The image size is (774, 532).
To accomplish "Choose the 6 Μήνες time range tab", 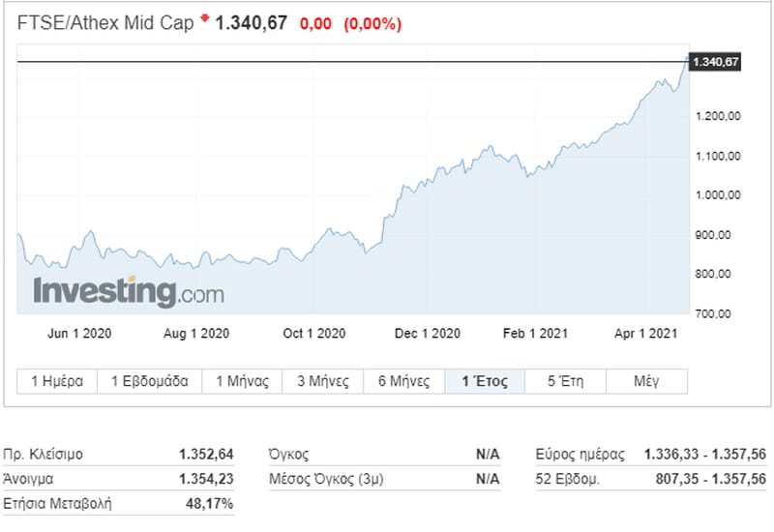I will click(x=404, y=381).
